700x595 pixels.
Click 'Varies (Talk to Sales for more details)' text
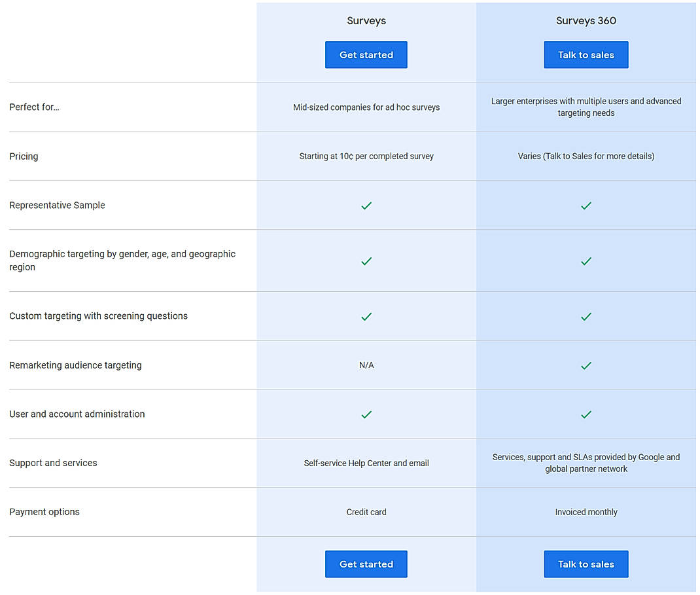[x=586, y=156]
